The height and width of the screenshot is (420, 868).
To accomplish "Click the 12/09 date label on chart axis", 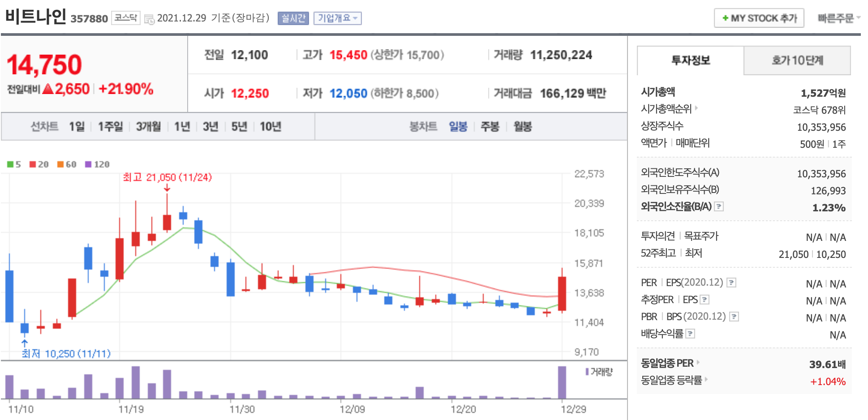I will (x=352, y=409).
